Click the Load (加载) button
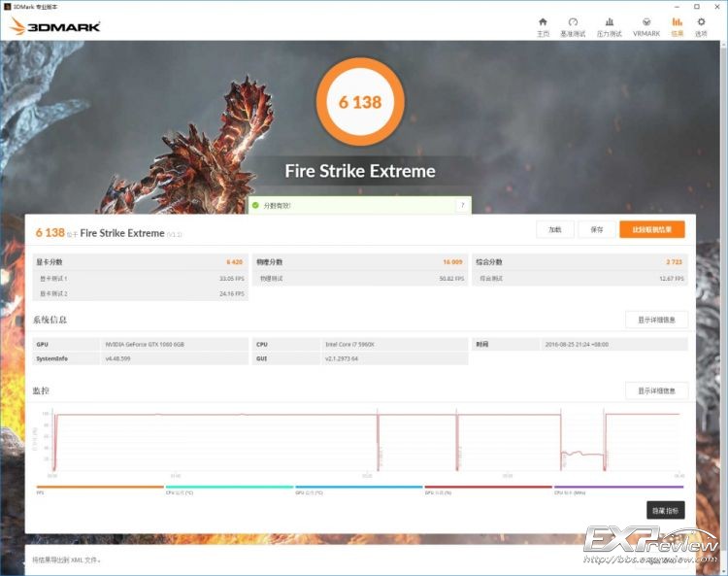The image size is (728, 576). (x=555, y=229)
